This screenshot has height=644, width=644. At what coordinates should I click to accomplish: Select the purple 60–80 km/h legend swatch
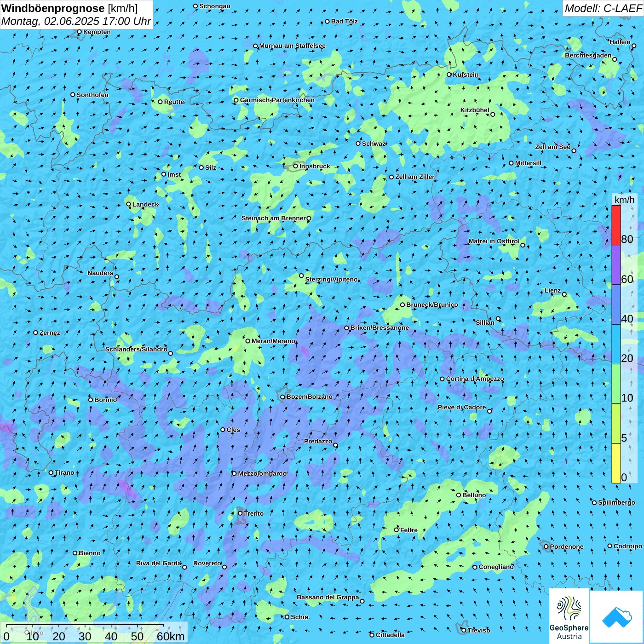click(x=616, y=265)
